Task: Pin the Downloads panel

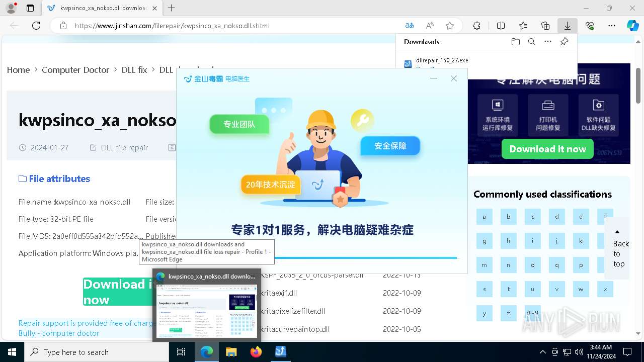Action: pyautogui.click(x=564, y=42)
